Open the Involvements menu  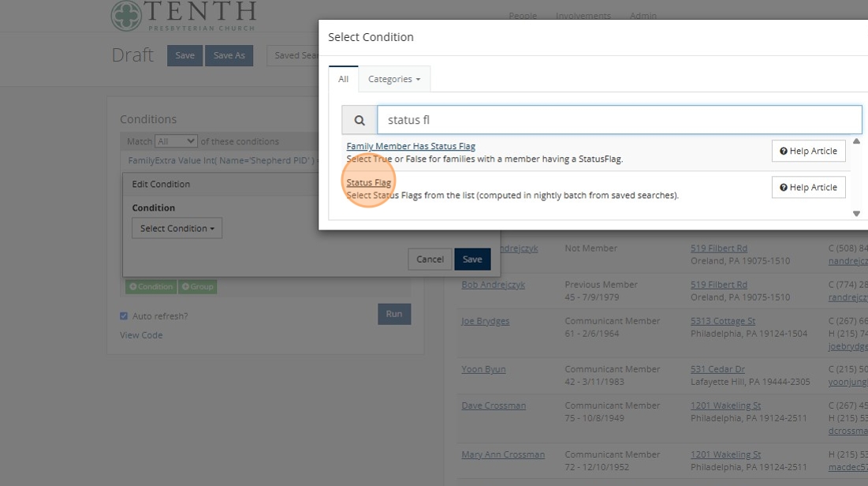583,16
